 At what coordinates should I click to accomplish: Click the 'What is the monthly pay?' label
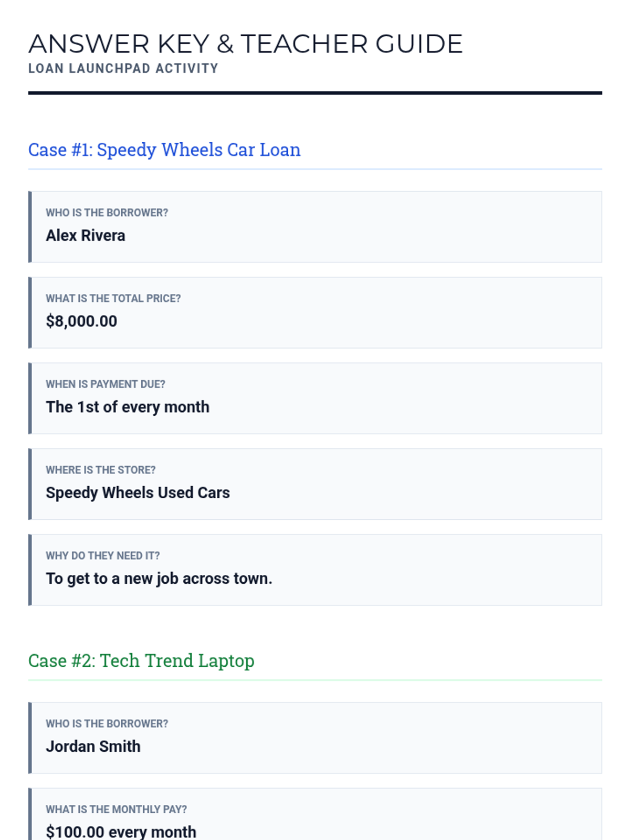click(117, 810)
